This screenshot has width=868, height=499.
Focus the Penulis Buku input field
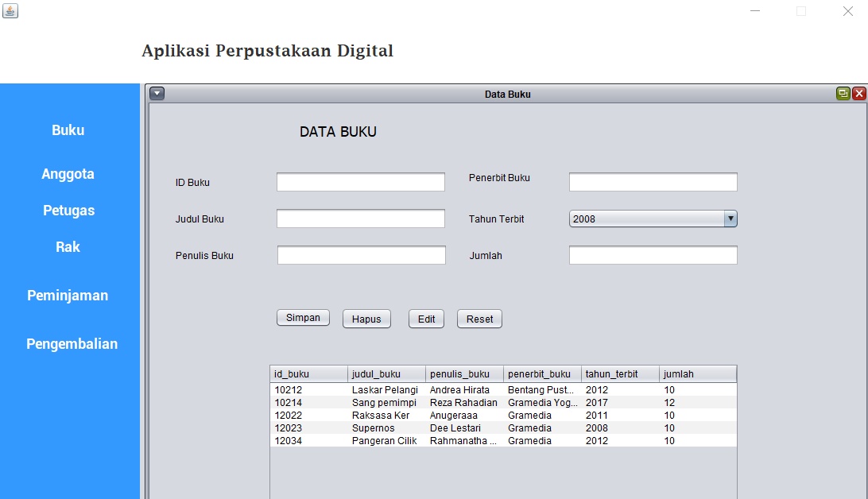[361, 255]
